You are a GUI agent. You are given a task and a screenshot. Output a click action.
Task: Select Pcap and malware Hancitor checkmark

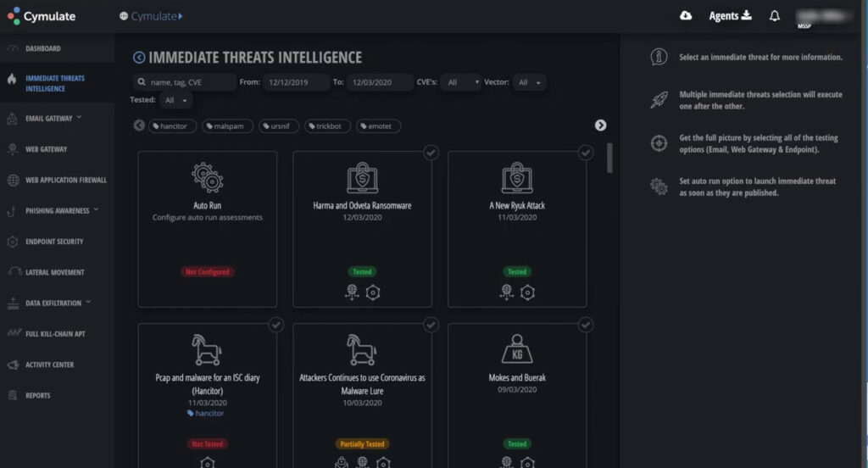coord(275,325)
